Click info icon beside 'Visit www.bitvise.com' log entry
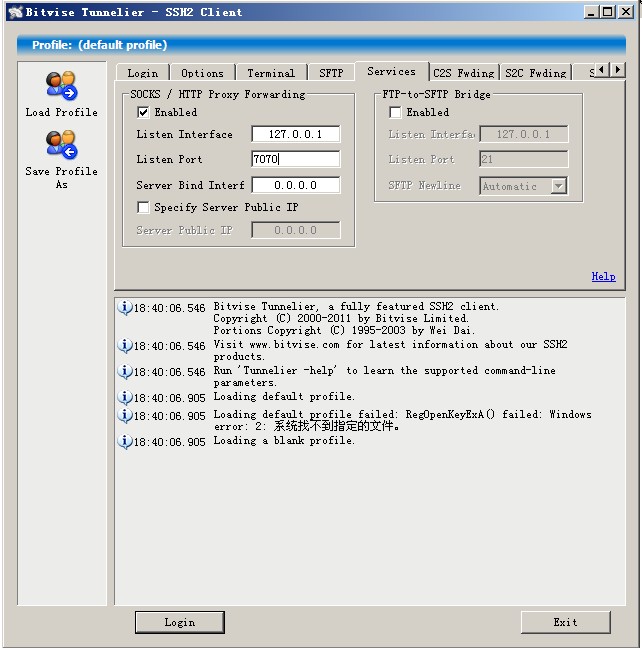 124,345
